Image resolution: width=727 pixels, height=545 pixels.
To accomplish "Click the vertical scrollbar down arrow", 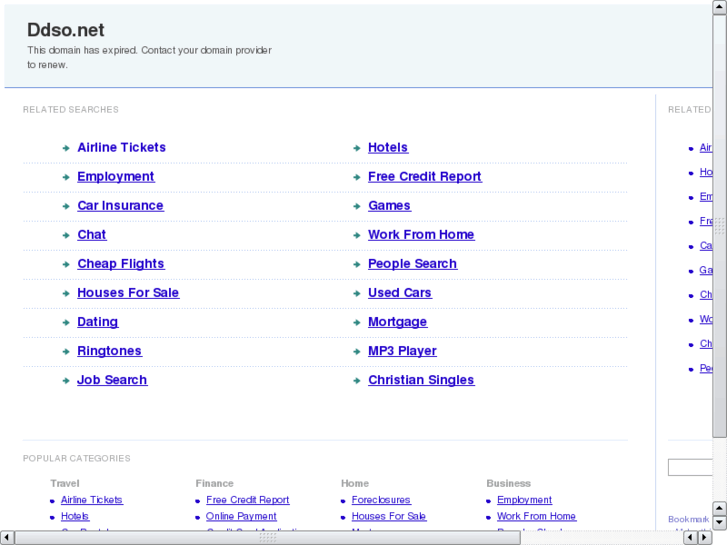I will 719,522.
